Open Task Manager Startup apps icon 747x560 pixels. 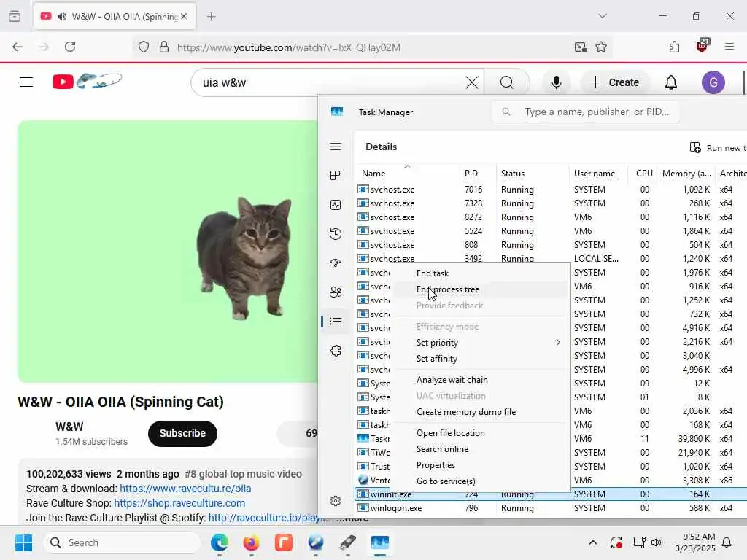coord(336,262)
